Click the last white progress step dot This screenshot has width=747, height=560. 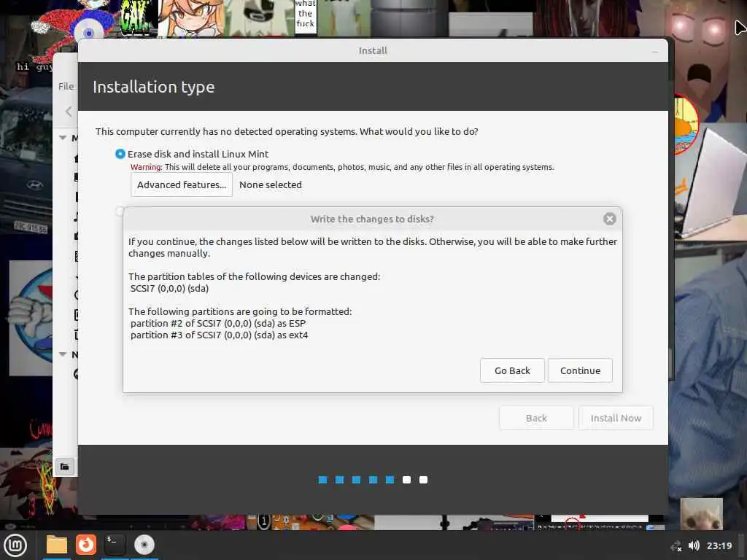point(423,480)
